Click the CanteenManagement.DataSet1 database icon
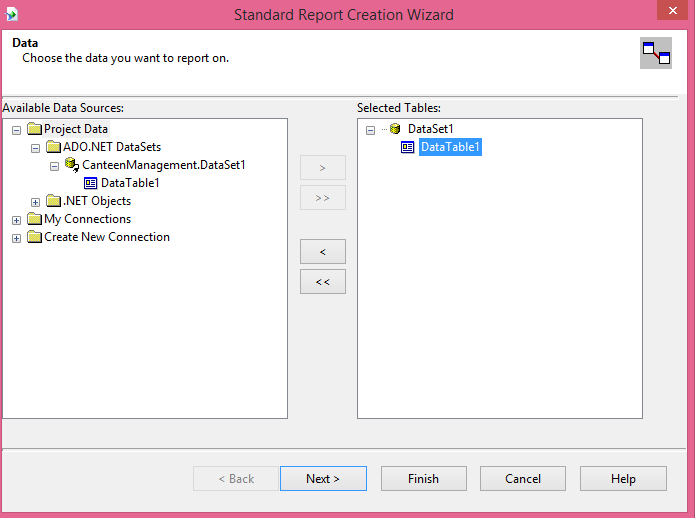Screen dimensions: 695x518 point(72,165)
